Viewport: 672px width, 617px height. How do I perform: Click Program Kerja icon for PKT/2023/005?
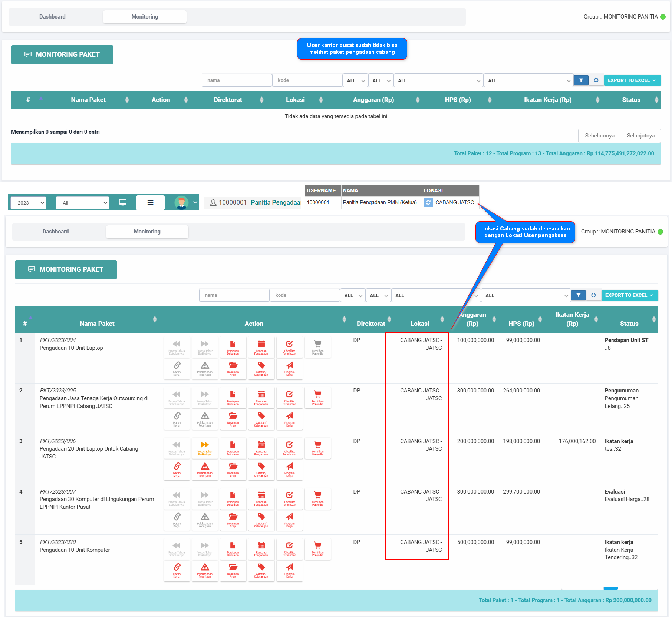[289, 419]
